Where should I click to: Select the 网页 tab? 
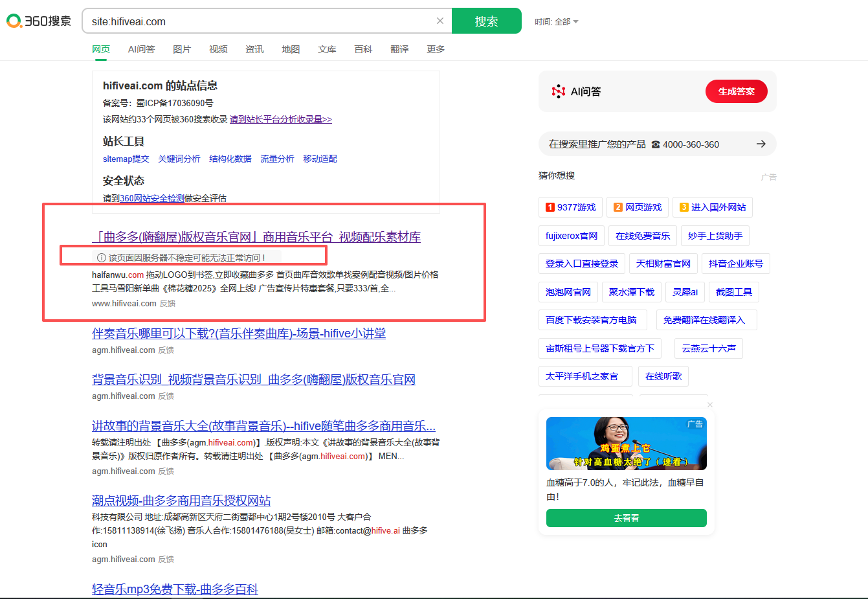click(x=101, y=49)
